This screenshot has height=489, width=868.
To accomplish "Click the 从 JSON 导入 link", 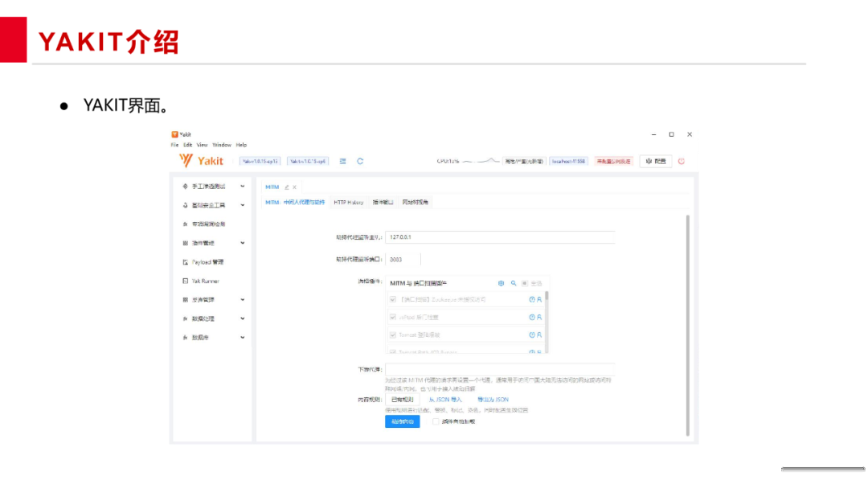I will point(445,399).
